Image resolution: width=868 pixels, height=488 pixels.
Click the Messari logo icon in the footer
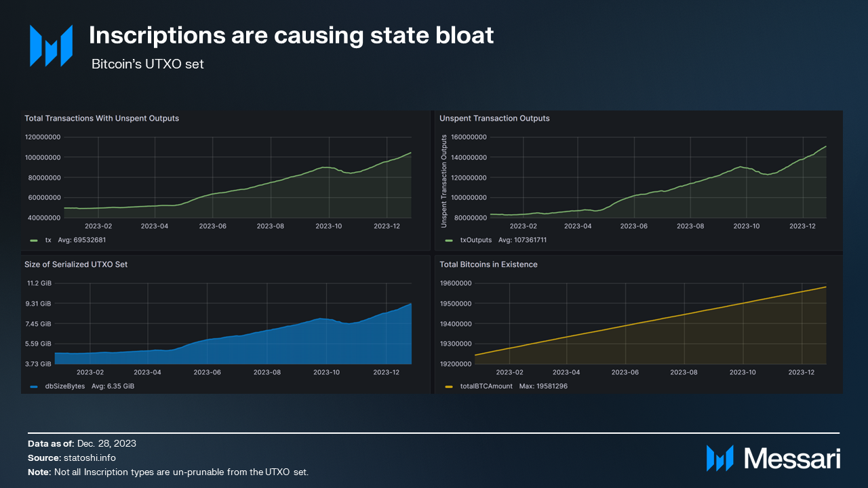720,458
